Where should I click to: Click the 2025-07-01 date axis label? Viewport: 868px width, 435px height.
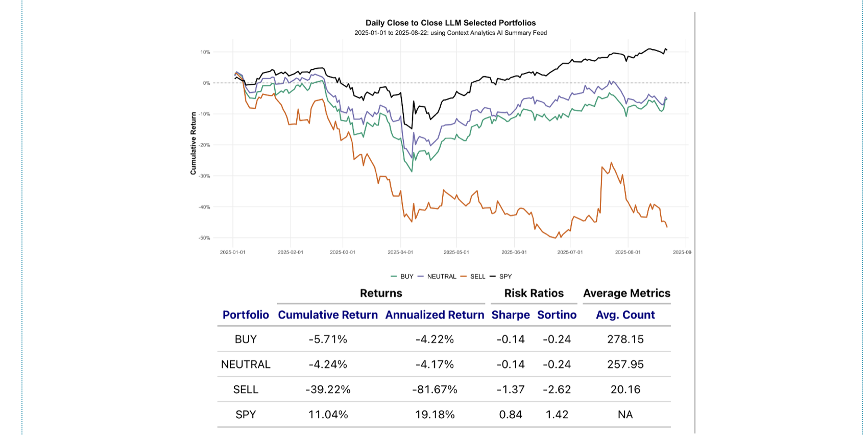[570, 252]
